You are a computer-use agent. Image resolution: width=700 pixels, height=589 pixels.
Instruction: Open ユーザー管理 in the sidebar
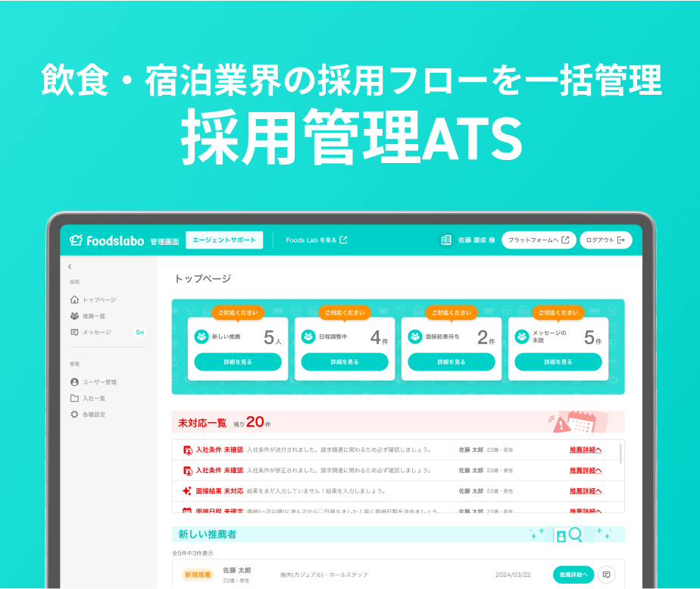point(94,382)
